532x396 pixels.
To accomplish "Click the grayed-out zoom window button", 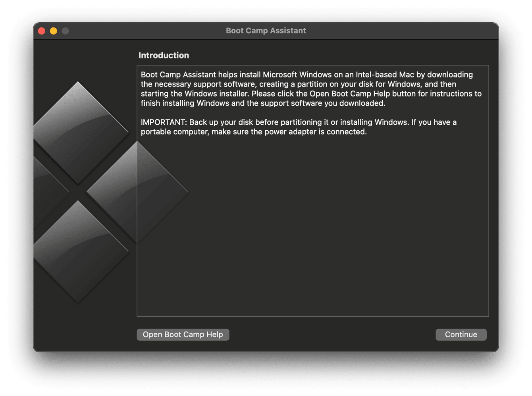I will [66, 31].
